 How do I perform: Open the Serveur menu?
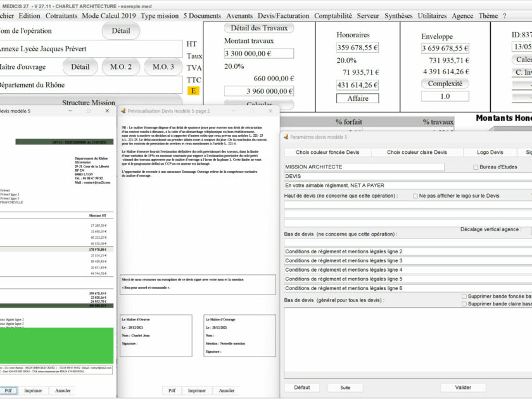(x=368, y=16)
